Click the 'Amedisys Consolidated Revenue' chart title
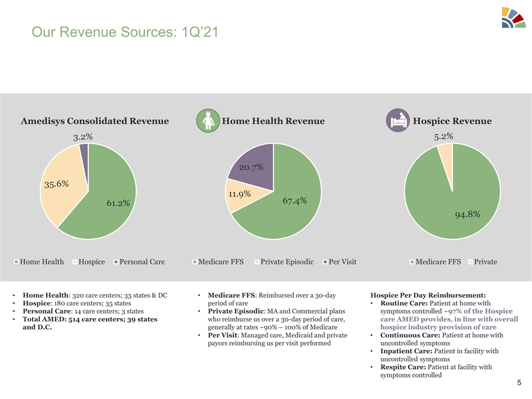 (x=95, y=121)
